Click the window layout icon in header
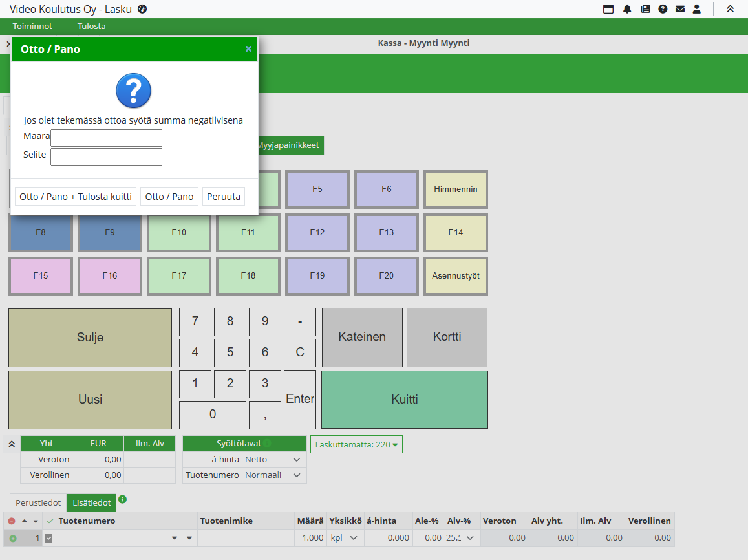The width and height of the screenshot is (748, 560). (608, 9)
